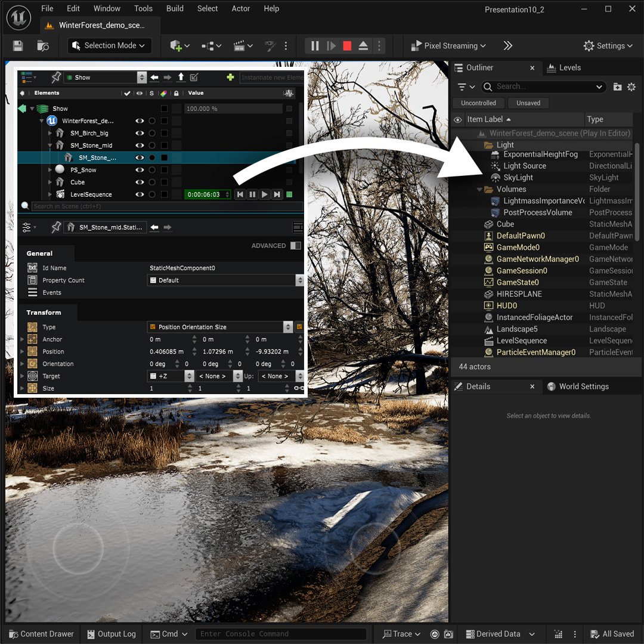Viewport: 644px width, 644px height.
Task: Open the Pixel Streaming dropdown
Action: coord(448,45)
